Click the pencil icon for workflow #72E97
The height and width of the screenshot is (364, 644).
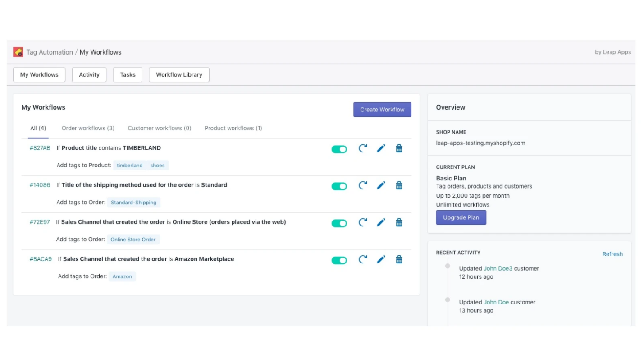pos(381,222)
